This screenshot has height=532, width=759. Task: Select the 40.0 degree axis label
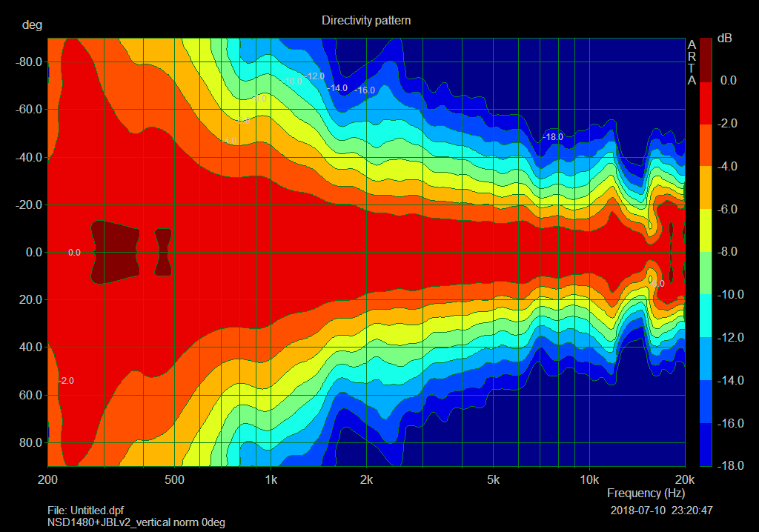30,347
